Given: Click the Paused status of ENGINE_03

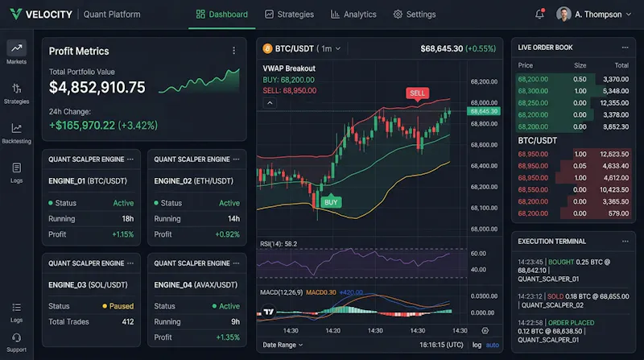Looking at the screenshot, I should 118,306.
